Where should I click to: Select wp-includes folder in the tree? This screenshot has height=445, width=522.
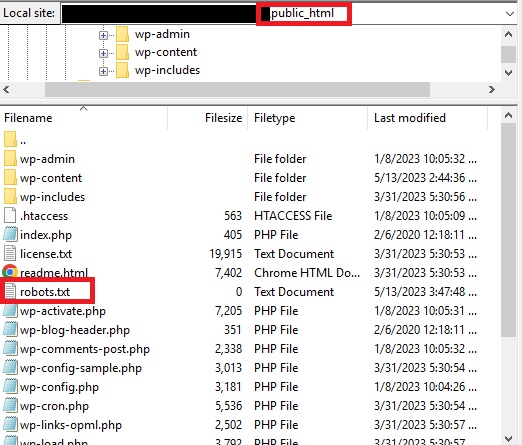point(167,70)
